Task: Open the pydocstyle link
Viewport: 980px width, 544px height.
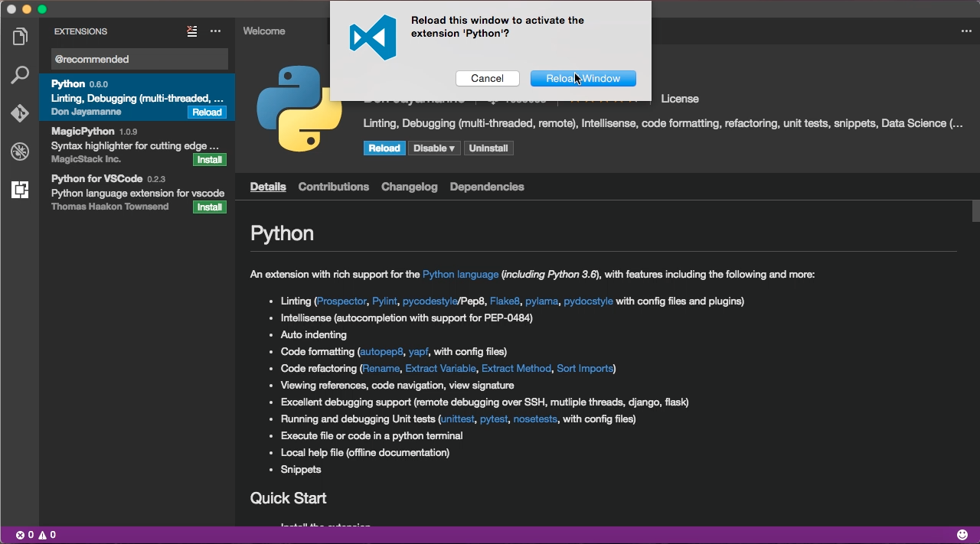Action: point(588,301)
